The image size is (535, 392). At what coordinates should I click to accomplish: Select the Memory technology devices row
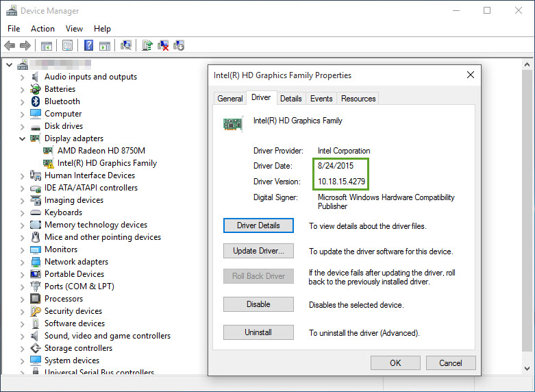coord(96,225)
